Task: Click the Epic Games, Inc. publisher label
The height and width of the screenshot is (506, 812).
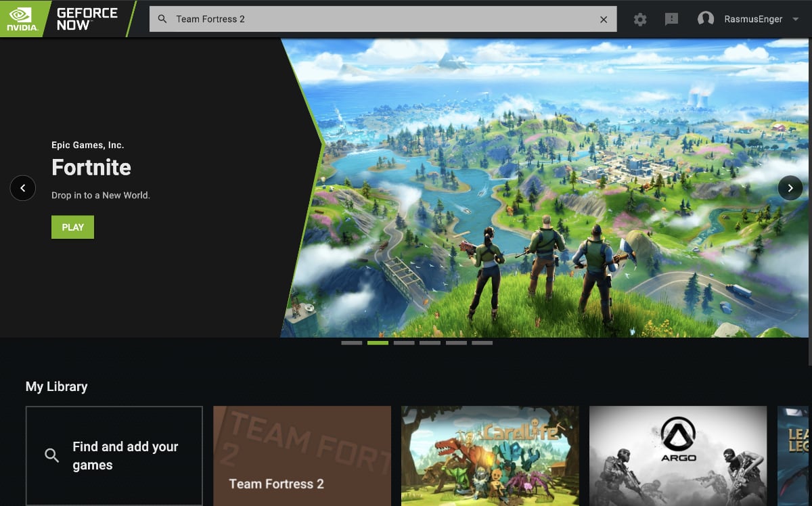Action: (x=88, y=145)
